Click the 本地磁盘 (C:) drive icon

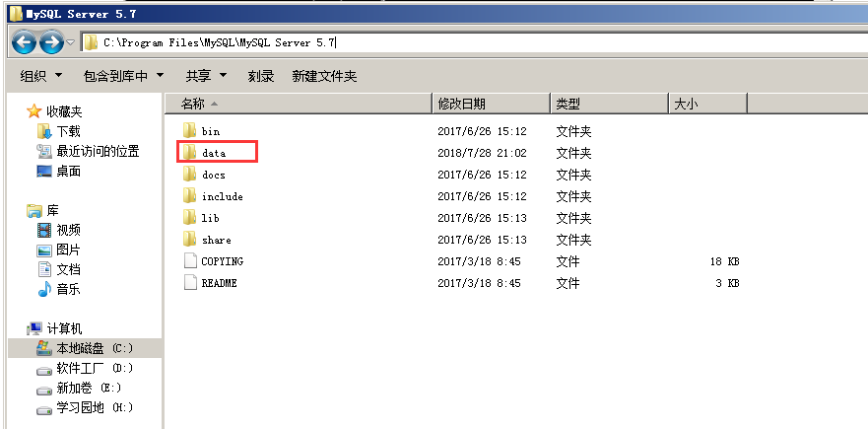[44, 348]
